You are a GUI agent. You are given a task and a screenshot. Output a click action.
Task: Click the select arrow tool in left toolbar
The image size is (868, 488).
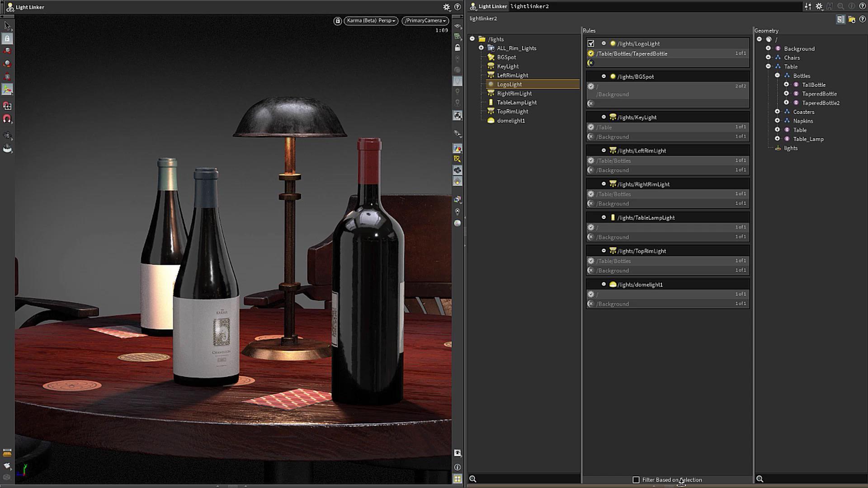click(7, 26)
